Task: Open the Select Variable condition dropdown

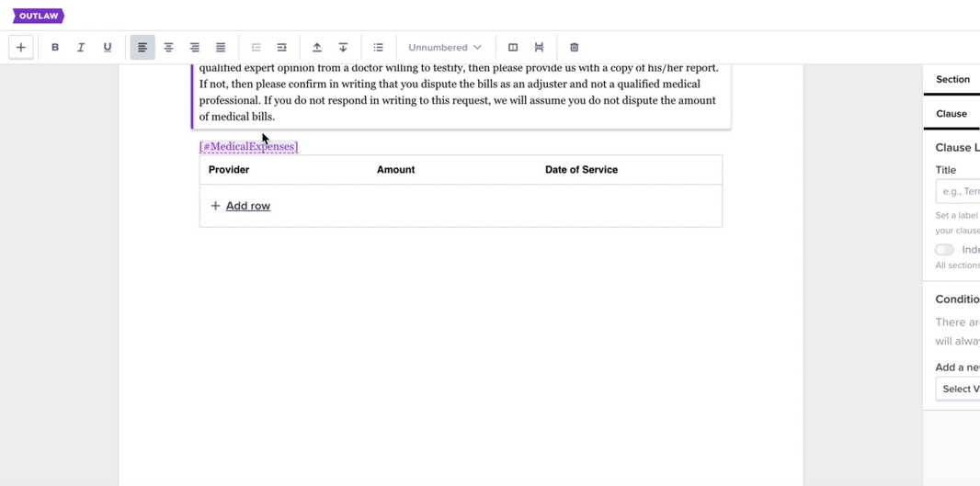Action: (958, 389)
